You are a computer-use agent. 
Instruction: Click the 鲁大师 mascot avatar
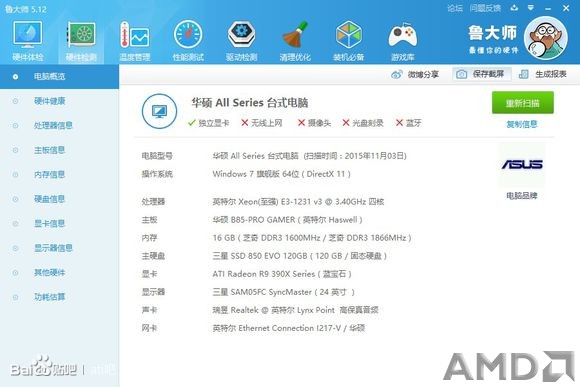tap(546, 38)
